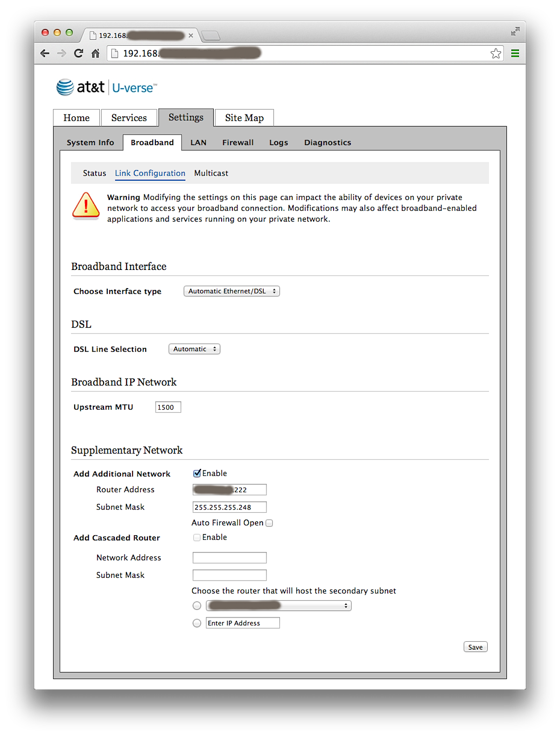Open the Multicast link
This screenshot has height=737, width=560.
click(211, 173)
